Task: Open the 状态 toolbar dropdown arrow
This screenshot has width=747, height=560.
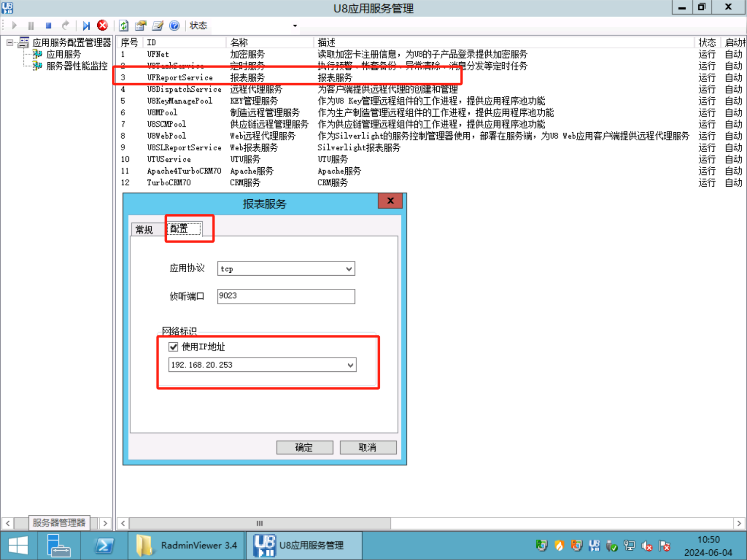Action: coord(295,26)
